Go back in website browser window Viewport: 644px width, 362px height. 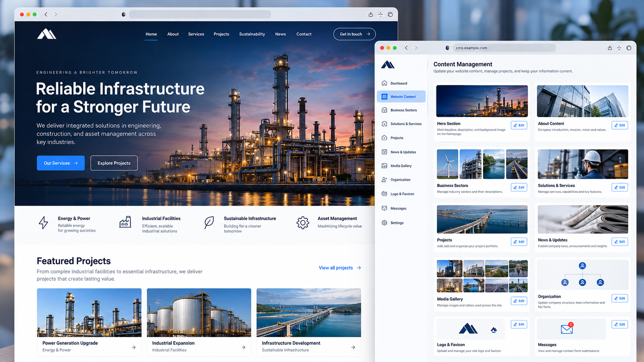pos(46,14)
